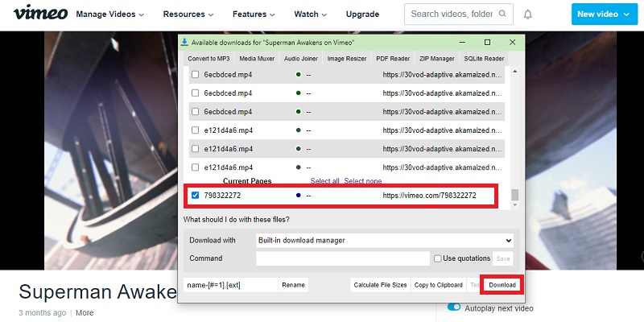This screenshot has width=644, height=322.
Task: Switch to Audio Joiner tab
Action: point(301,59)
